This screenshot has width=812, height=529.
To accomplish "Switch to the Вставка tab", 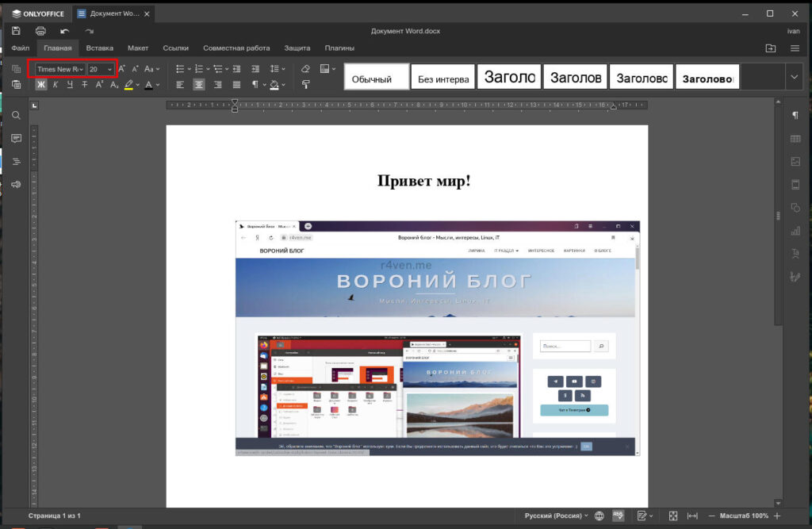I will pos(100,48).
